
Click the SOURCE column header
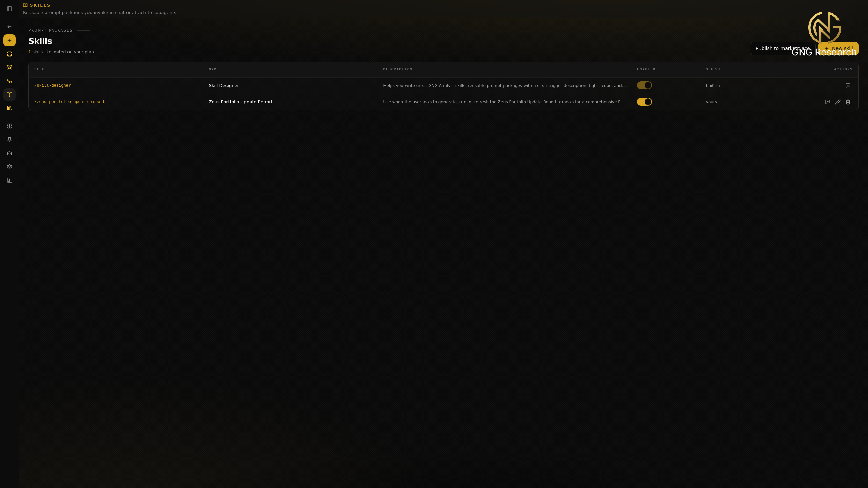(x=714, y=69)
